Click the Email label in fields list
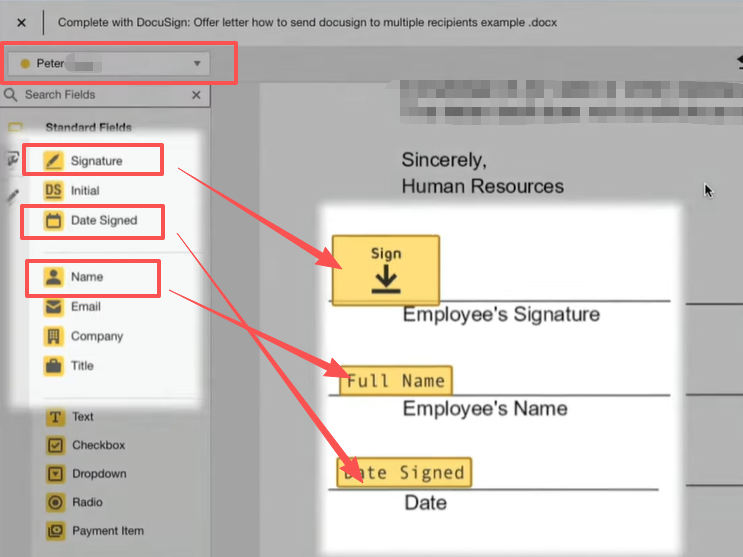The image size is (743, 557). 86,307
